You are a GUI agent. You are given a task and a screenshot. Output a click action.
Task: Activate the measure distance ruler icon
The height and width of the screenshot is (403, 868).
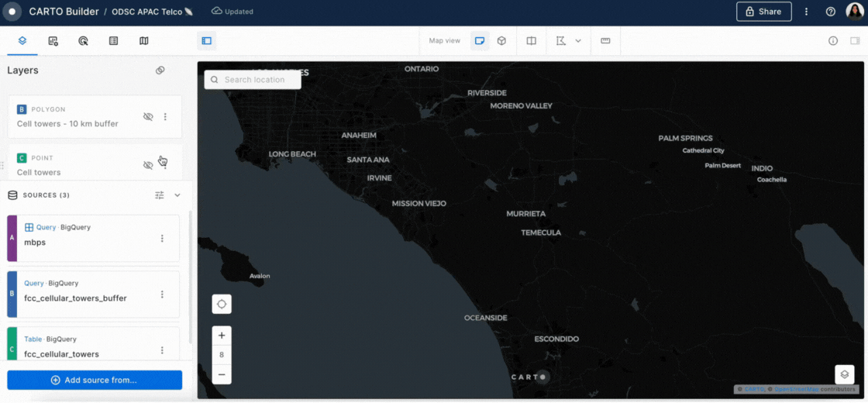[605, 40]
